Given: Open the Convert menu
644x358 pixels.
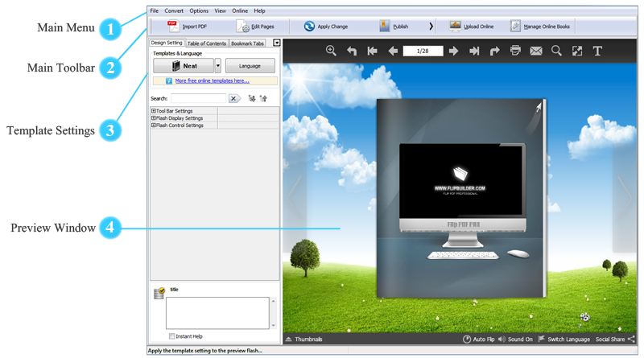Looking at the screenshot, I should tap(174, 10).
